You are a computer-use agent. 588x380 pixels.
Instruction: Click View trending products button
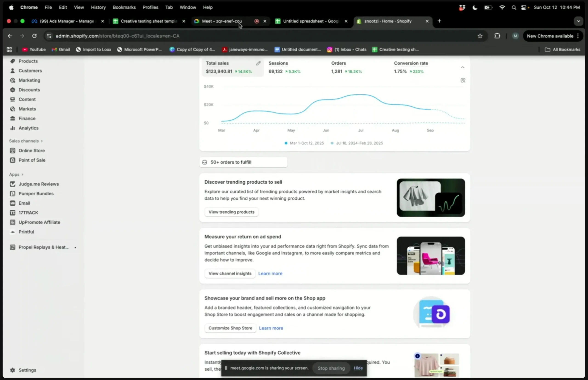pos(231,212)
